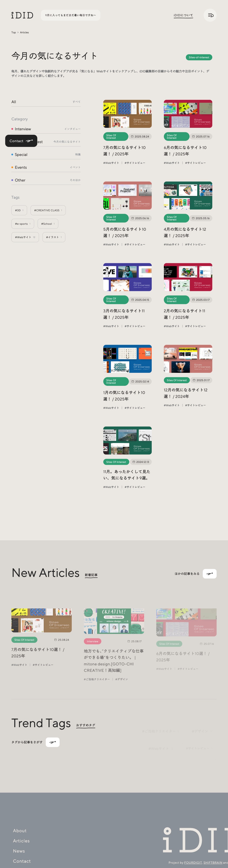Open News in footer
The height and width of the screenshot is (868, 228).
click(x=19, y=851)
